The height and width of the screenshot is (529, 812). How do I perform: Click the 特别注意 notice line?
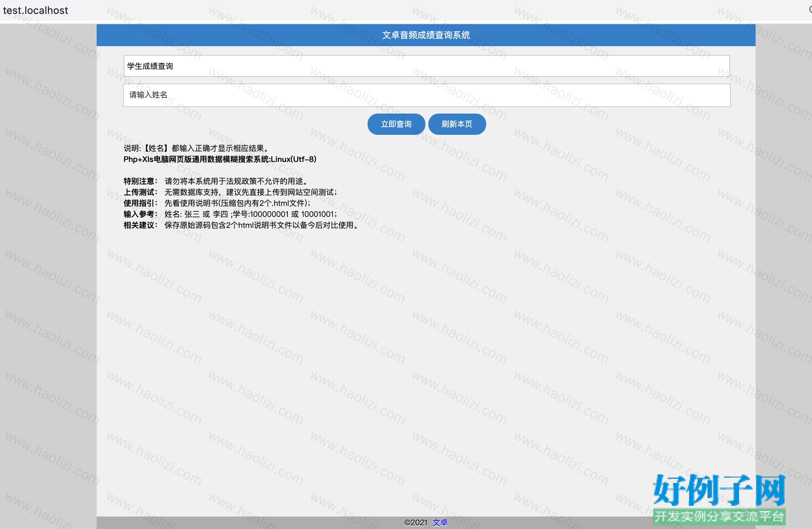[217, 181]
